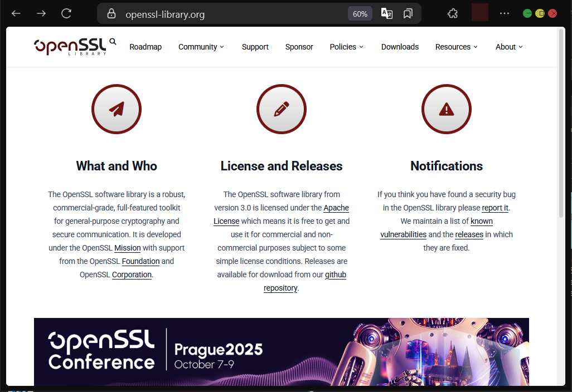Click the Notifications heading
The image size is (572, 392).
(x=447, y=166)
